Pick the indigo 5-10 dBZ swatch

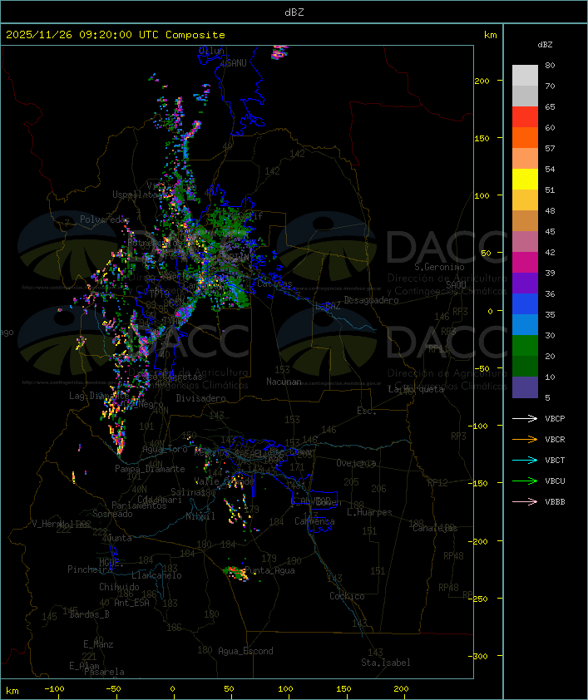[525, 387]
